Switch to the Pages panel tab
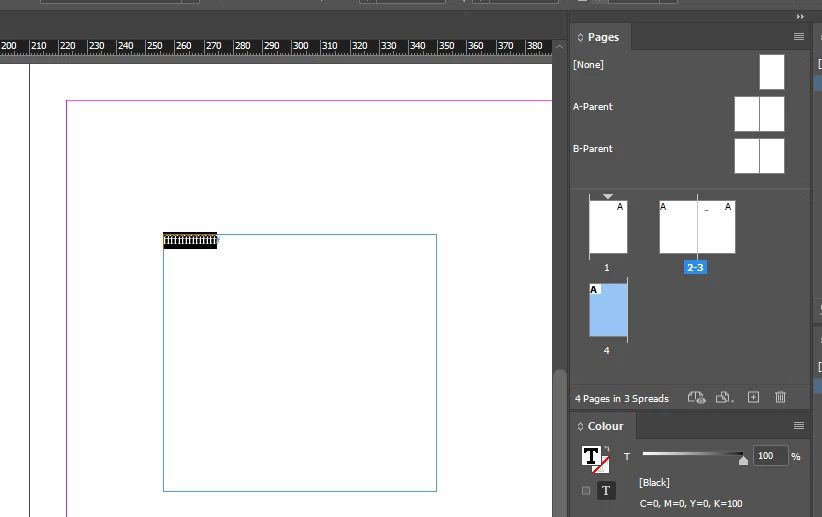Image resolution: width=822 pixels, height=517 pixels. (603, 37)
